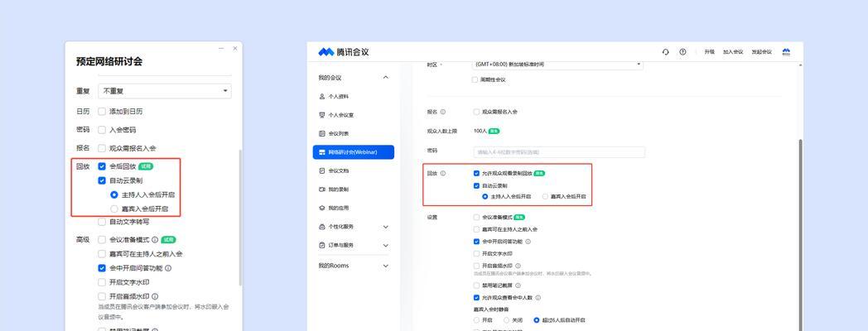
Task: Click info icon beside 允许观众查看会中人数
Action: [538, 298]
